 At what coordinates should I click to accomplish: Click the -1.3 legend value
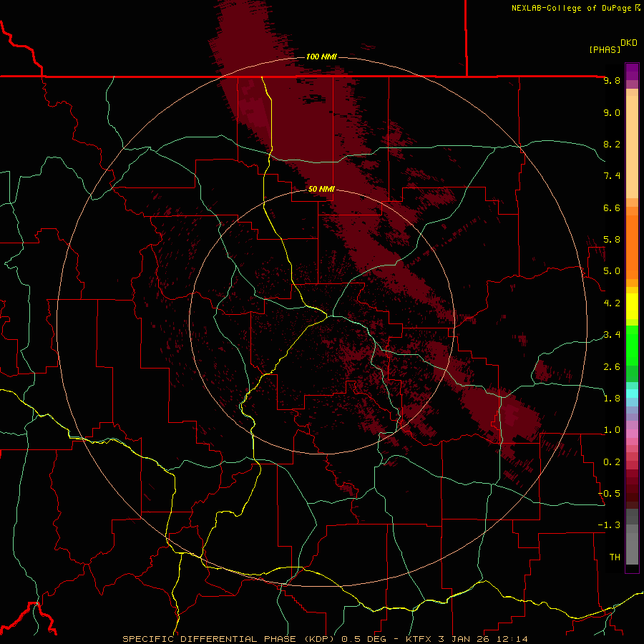click(609, 525)
